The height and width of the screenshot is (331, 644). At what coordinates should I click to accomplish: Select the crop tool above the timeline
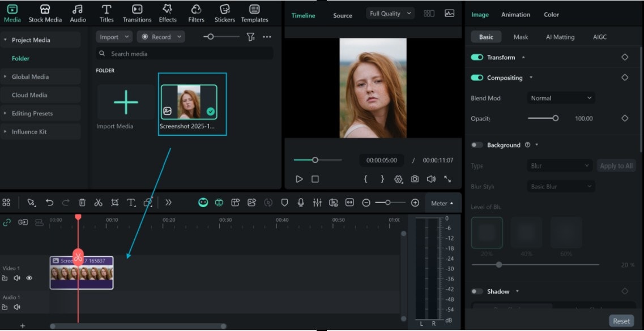pyautogui.click(x=113, y=202)
